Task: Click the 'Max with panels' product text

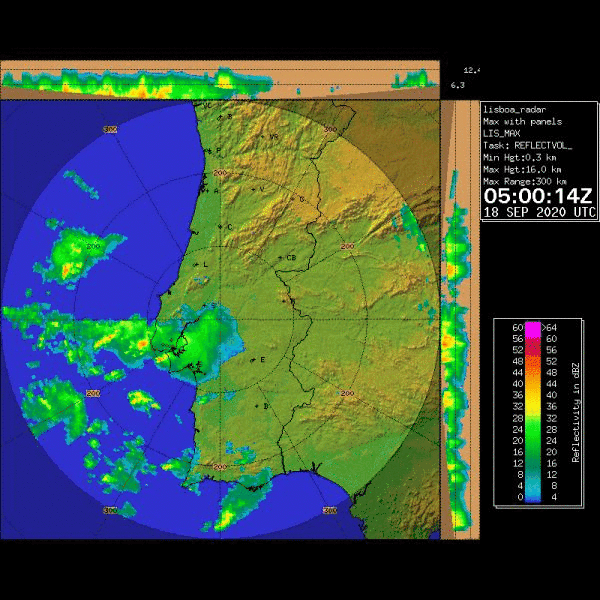Action: tap(522, 122)
